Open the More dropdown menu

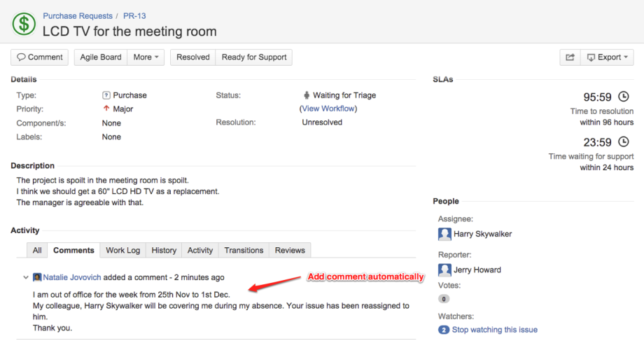(146, 57)
